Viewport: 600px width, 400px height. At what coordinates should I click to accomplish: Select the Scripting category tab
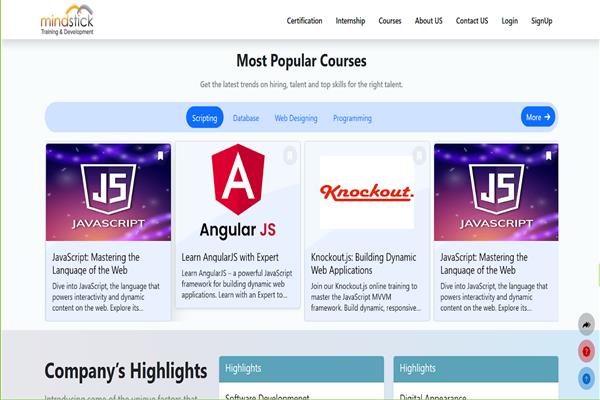(x=204, y=118)
